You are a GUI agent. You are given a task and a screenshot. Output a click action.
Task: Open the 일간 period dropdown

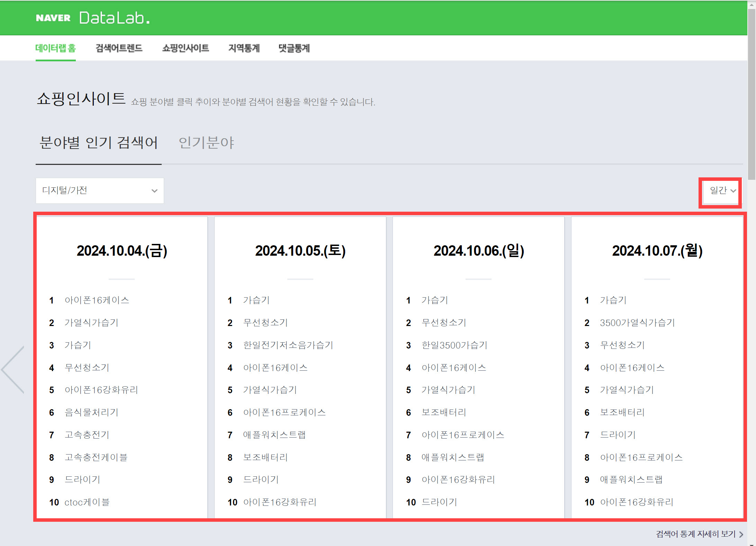click(722, 191)
